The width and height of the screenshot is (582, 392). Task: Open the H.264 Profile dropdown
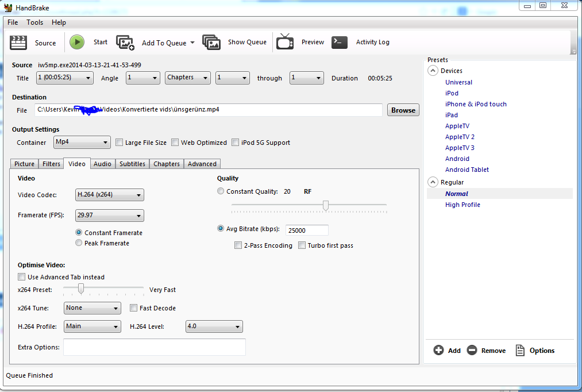tap(92, 326)
